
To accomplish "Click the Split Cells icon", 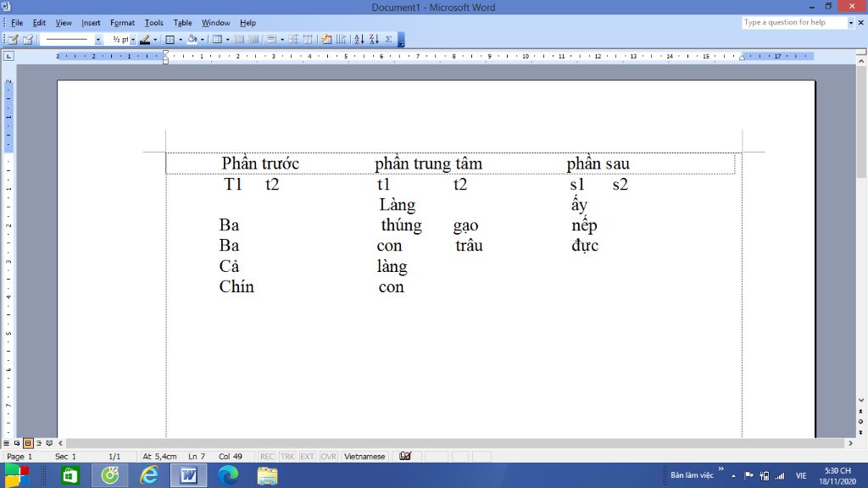I will (253, 39).
